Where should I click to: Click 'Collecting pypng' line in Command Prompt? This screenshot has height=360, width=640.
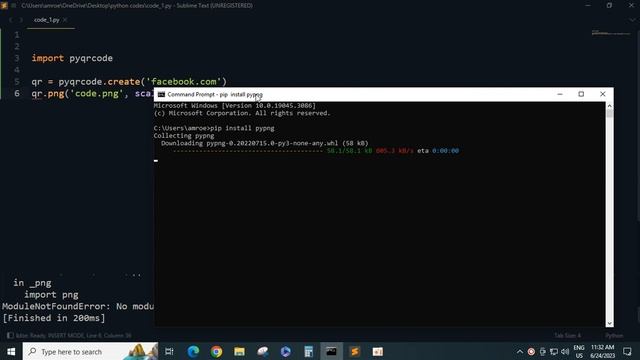(x=184, y=136)
